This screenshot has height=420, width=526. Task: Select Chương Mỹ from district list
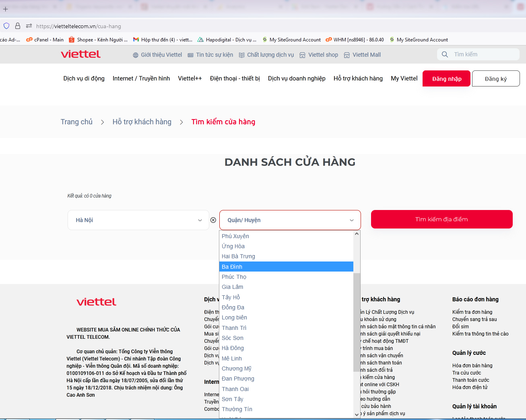(x=286, y=369)
